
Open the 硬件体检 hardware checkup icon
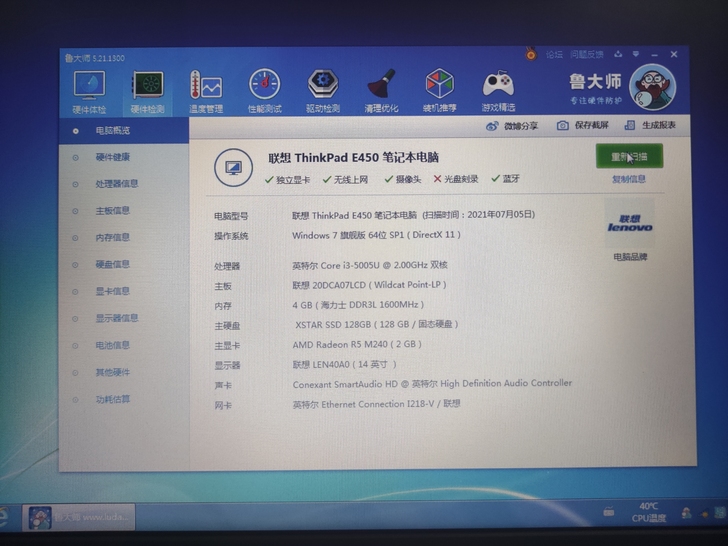[x=89, y=92]
